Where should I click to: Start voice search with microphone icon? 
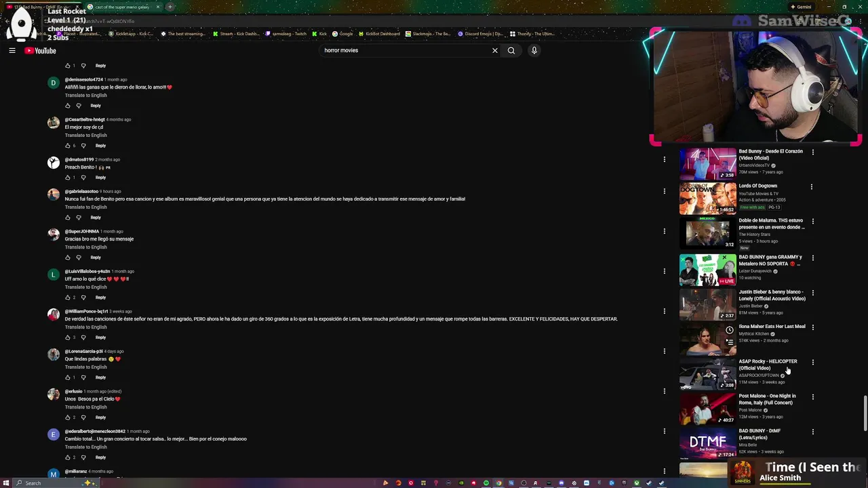(534, 50)
